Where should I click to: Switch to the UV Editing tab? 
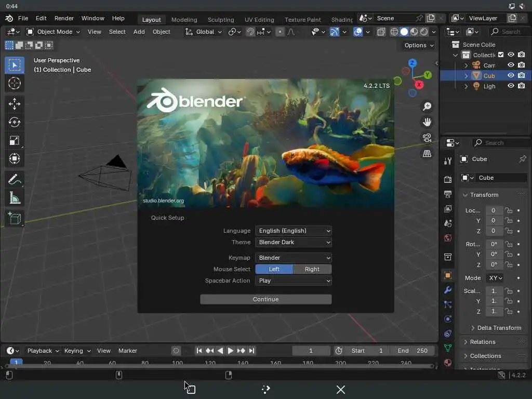(x=259, y=20)
